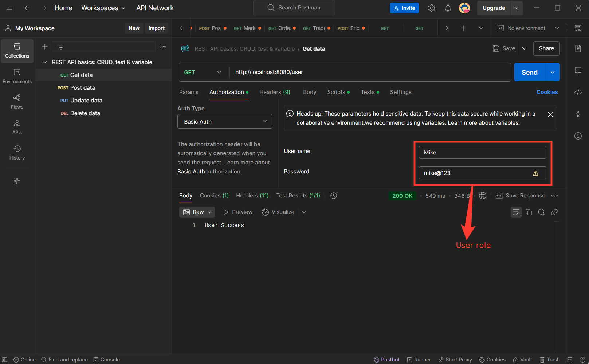Screen dimensions: 589x364
Task: Click the Invite button
Action: 404,8
